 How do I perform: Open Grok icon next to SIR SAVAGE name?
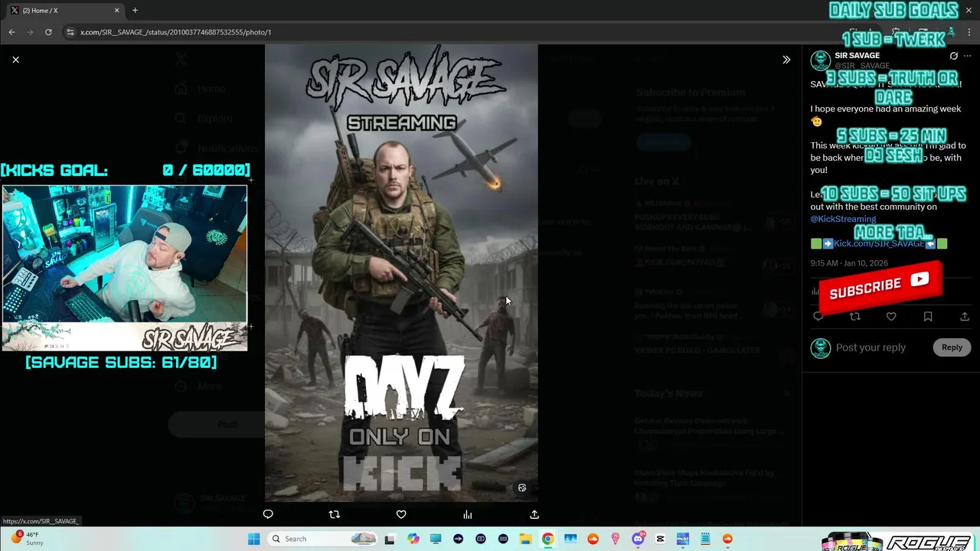click(x=953, y=56)
